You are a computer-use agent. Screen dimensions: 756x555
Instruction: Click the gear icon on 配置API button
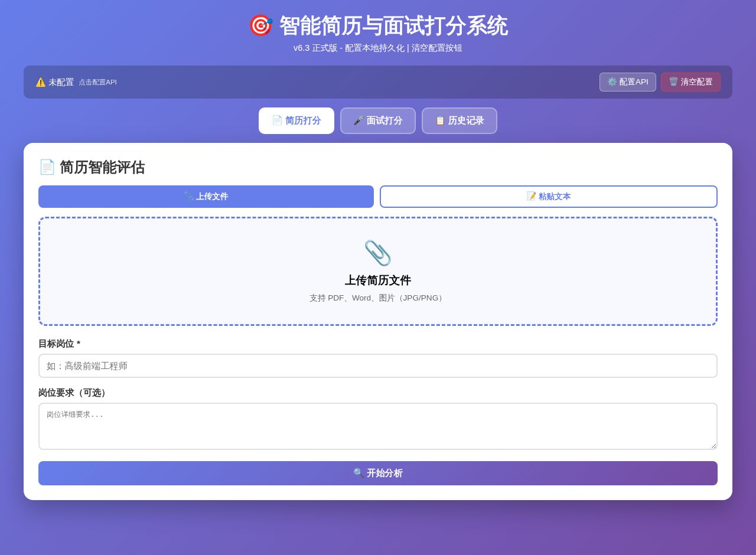point(611,81)
